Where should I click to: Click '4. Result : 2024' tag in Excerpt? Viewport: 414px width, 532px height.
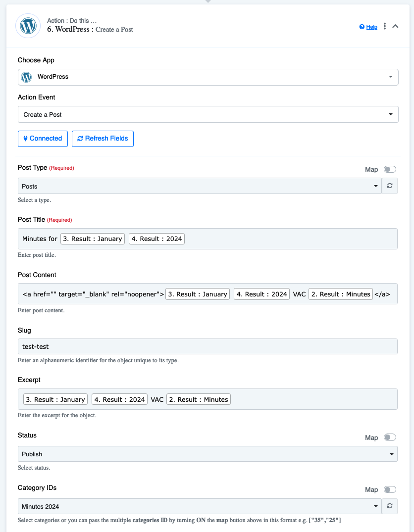119,399
